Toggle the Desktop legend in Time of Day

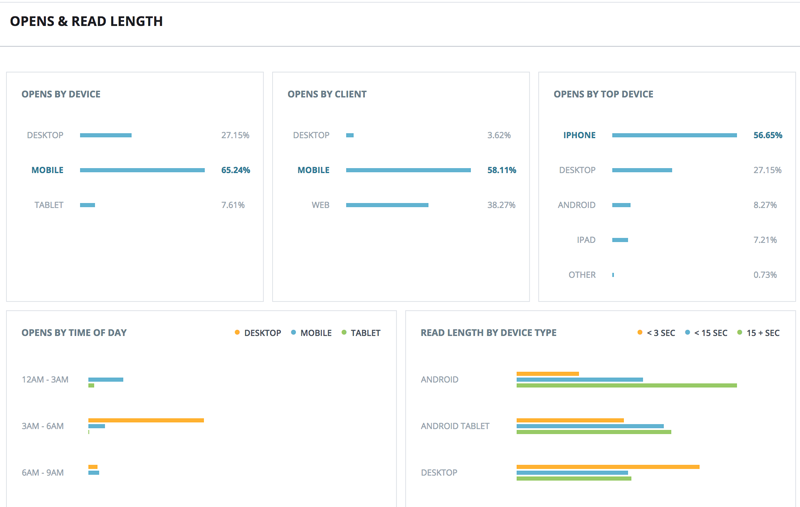(x=258, y=333)
